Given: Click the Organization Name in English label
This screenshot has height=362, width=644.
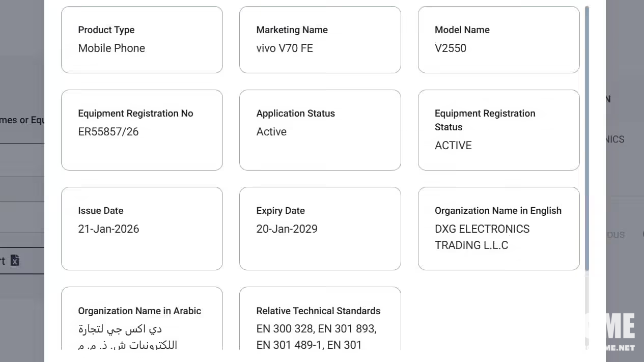Looking at the screenshot, I should tap(498, 211).
